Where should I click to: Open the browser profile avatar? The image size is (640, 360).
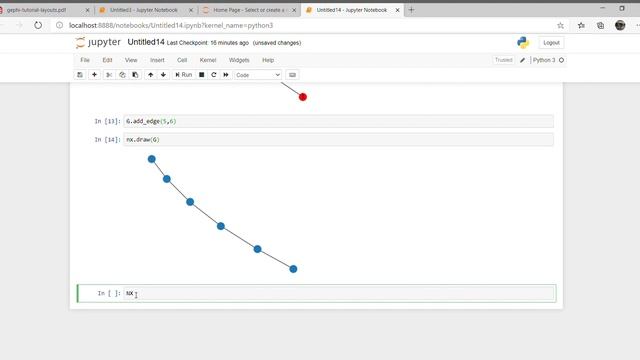click(620, 25)
